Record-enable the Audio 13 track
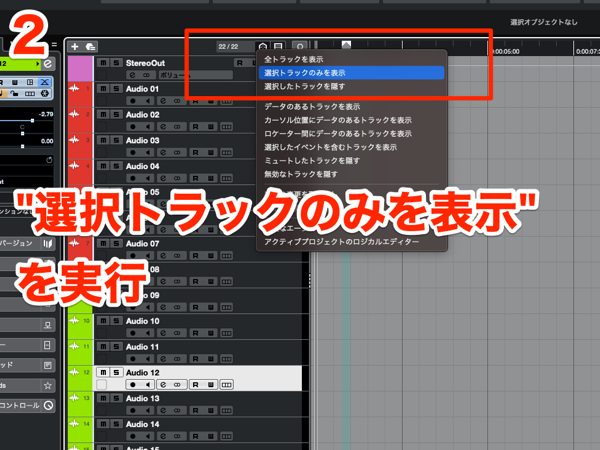The image size is (600, 450). 133,411
